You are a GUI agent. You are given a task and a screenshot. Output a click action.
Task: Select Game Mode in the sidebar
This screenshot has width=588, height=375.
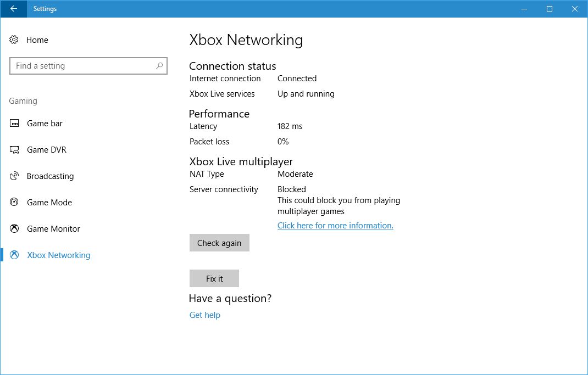(49, 202)
